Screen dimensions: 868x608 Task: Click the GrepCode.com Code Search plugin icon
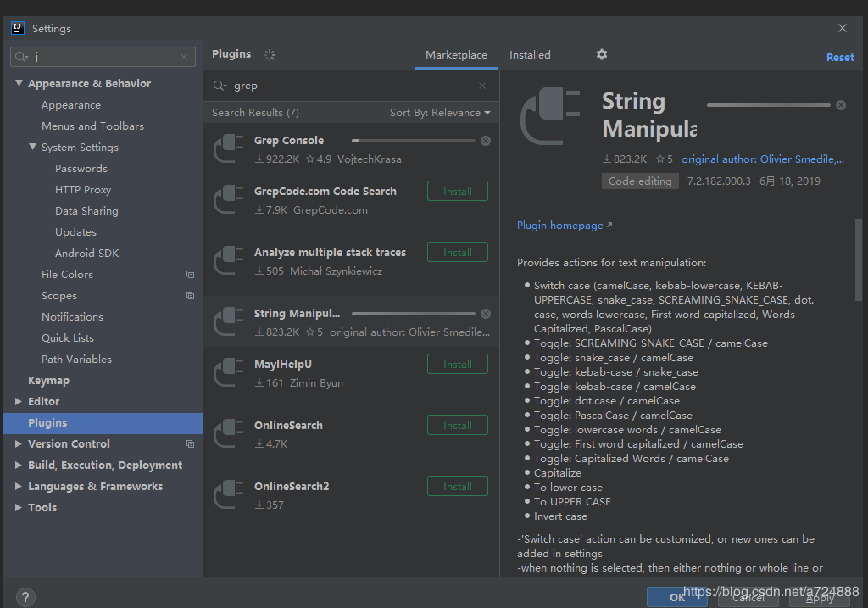[229, 200]
